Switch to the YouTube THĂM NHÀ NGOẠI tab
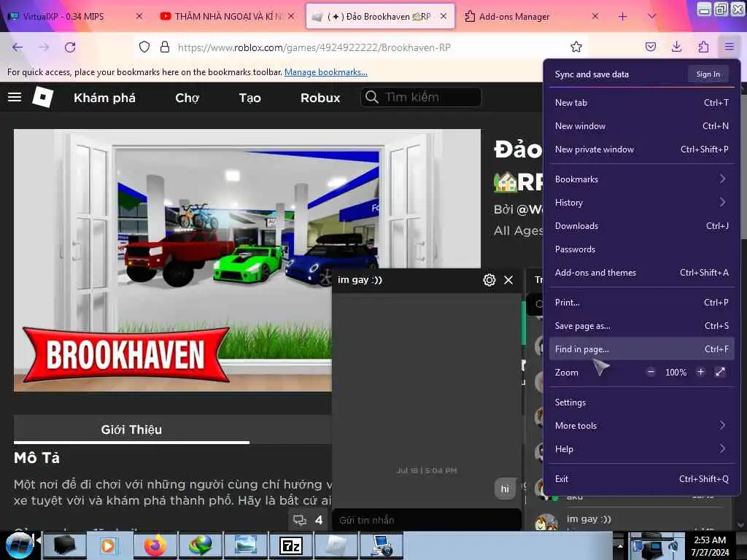 [228, 17]
